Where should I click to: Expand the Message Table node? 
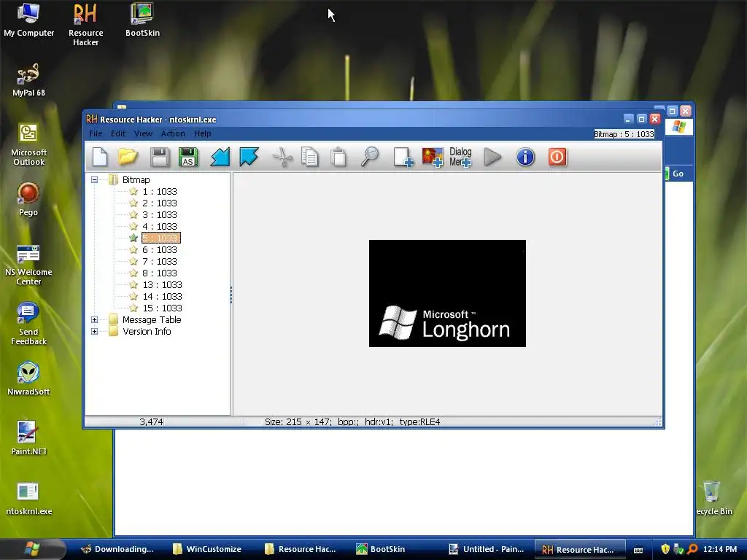[94, 320]
